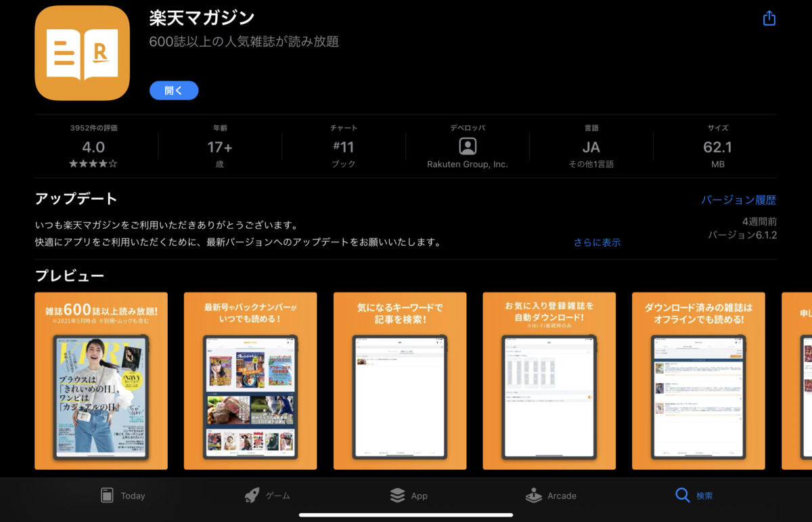The height and width of the screenshot is (522, 812).
Task: Open 気になるキーワードで記事を検索 preview screenshot
Action: 400,380
